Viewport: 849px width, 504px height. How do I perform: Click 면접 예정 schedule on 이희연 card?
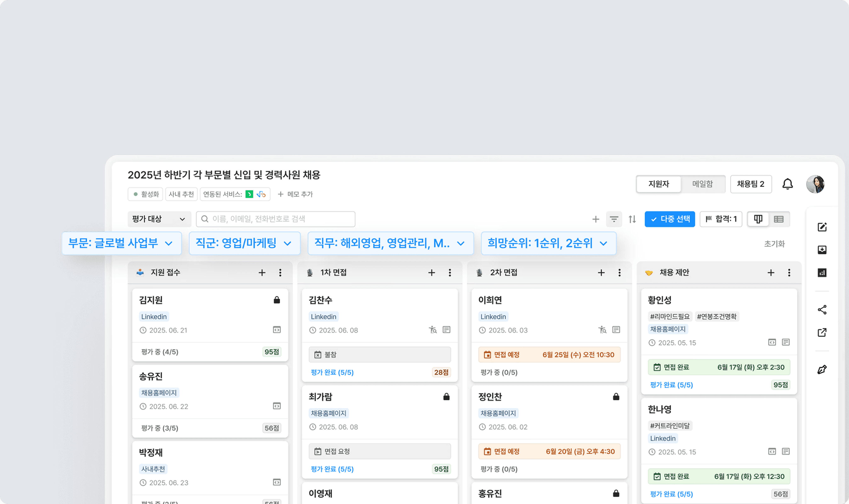pyautogui.click(x=549, y=355)
